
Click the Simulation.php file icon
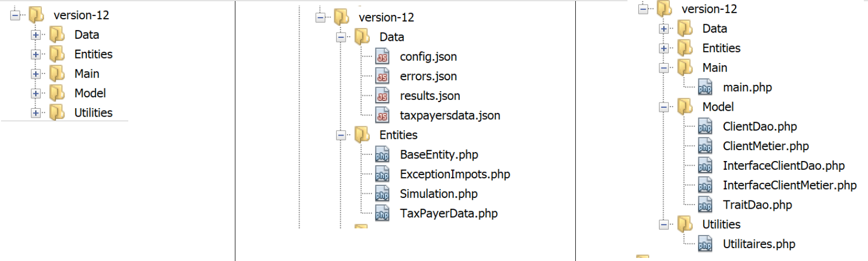382,194
